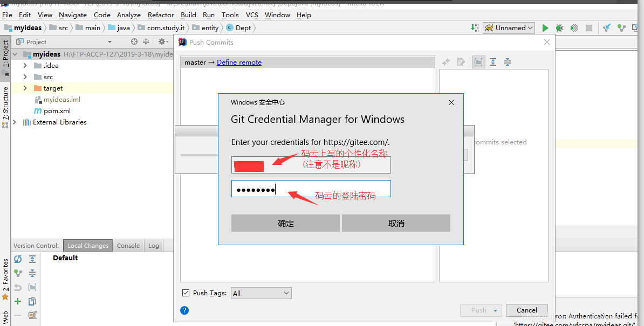
Task: Commit changes icon in the main toolbar
Action: 621,28
